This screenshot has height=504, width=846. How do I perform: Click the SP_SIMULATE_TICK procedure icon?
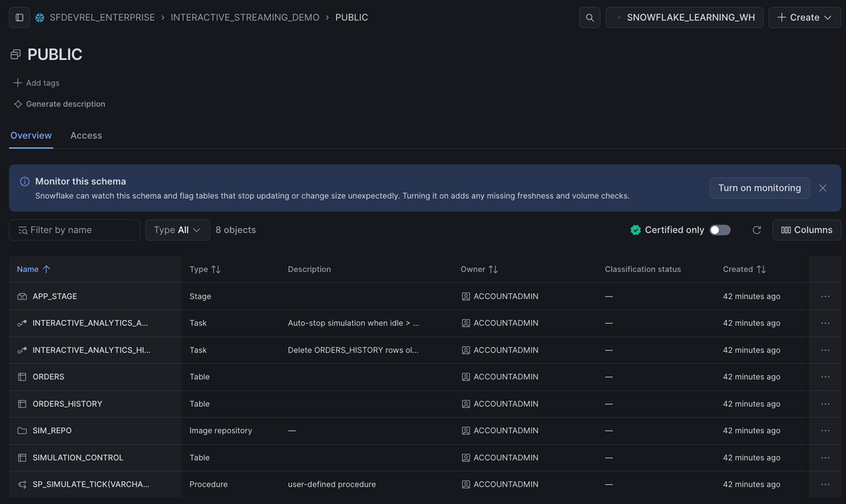22,484
